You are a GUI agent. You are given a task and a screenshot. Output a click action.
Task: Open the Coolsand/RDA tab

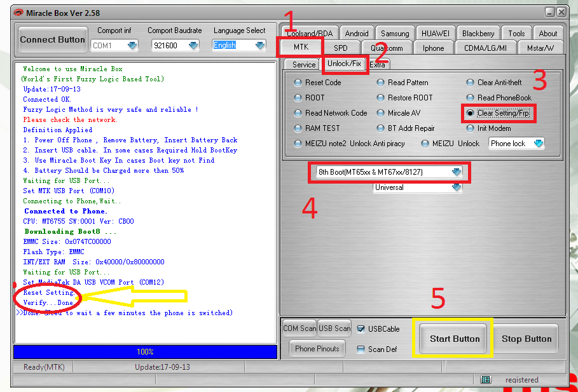coord(309,34)
